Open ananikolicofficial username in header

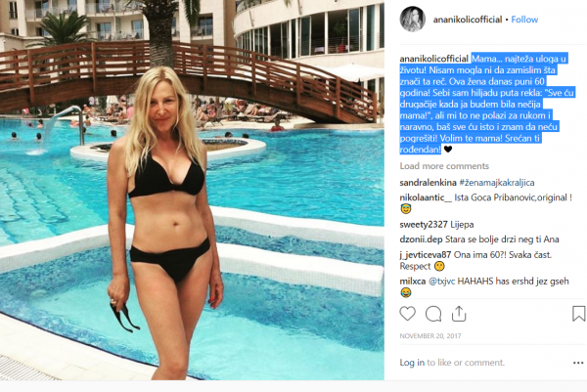[x=468, y=20]
